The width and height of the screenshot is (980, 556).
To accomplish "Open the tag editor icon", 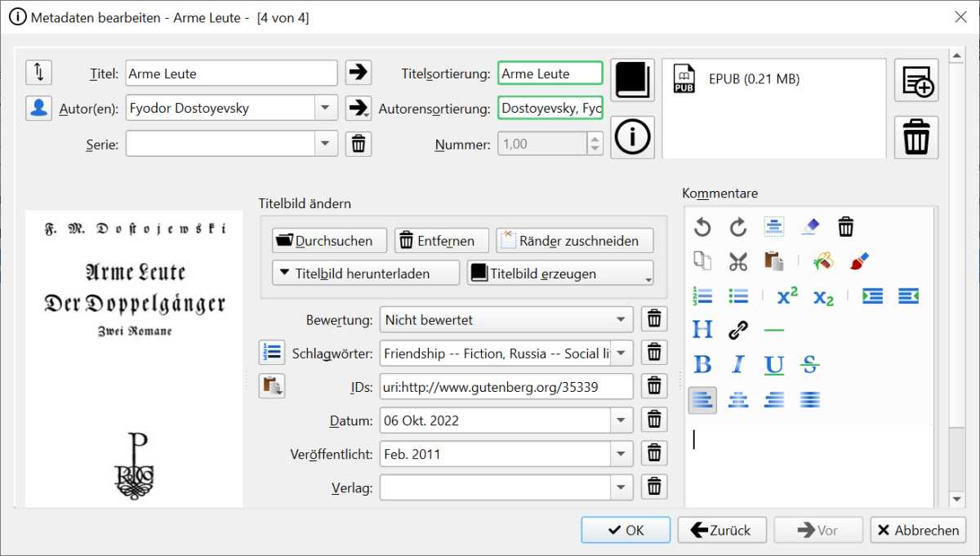I will point(271,353).
